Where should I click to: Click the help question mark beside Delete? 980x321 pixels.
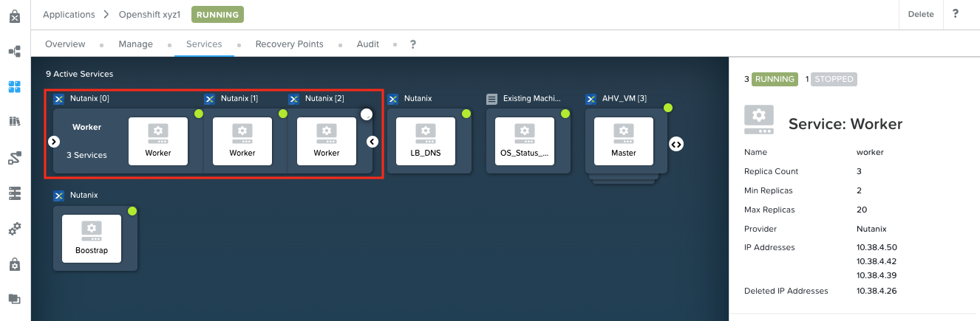coord(956,14)
